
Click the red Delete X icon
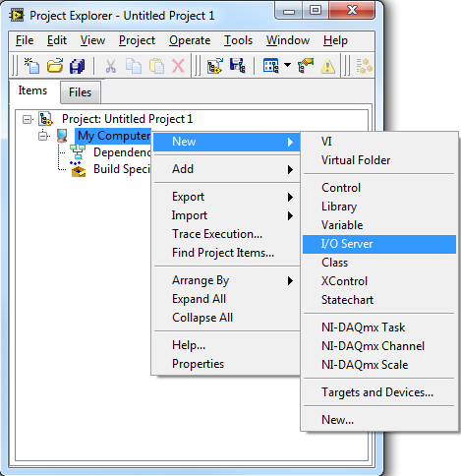tap(178, 66)
